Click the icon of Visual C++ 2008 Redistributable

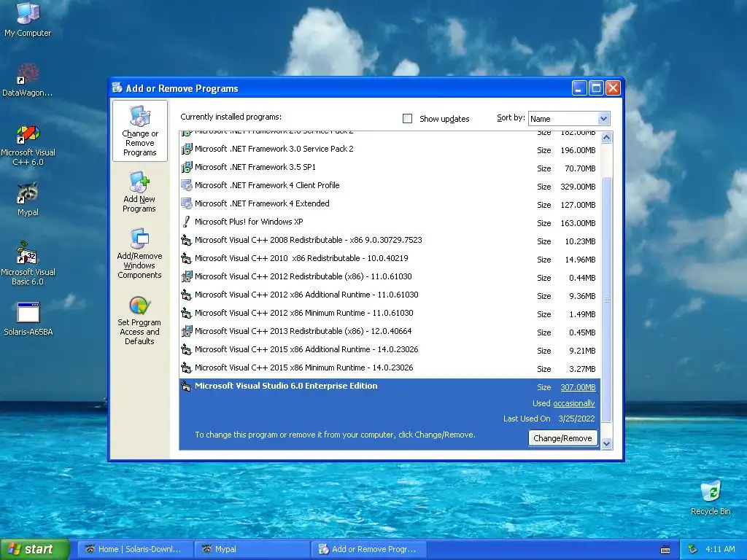[x=186, y=240]
